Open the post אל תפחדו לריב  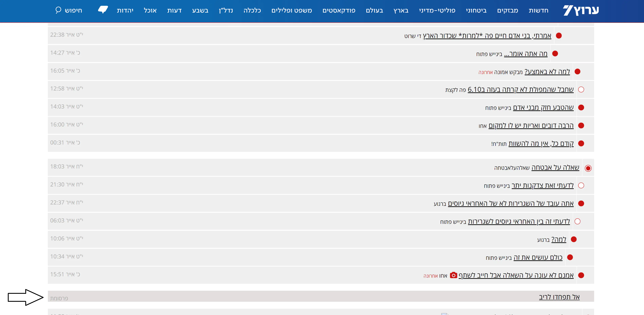(x=559, y=297)
